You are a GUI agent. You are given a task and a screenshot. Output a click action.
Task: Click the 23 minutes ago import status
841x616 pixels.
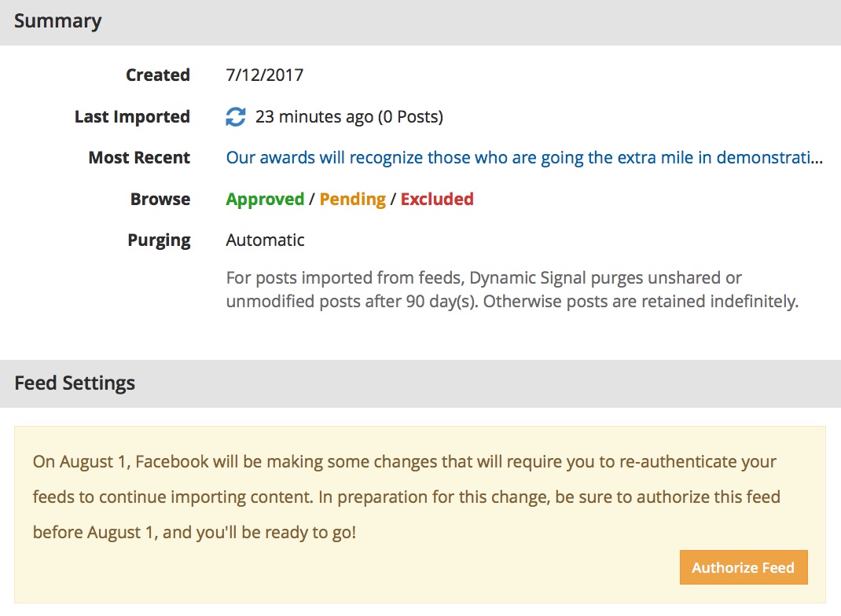click(349, 116)
